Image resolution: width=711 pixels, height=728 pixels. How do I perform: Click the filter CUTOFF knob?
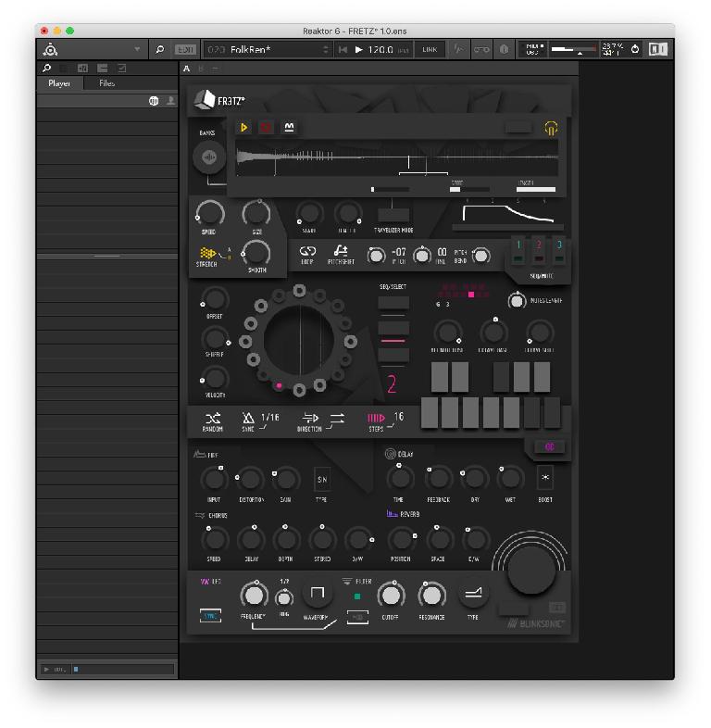tap(391, 595)
